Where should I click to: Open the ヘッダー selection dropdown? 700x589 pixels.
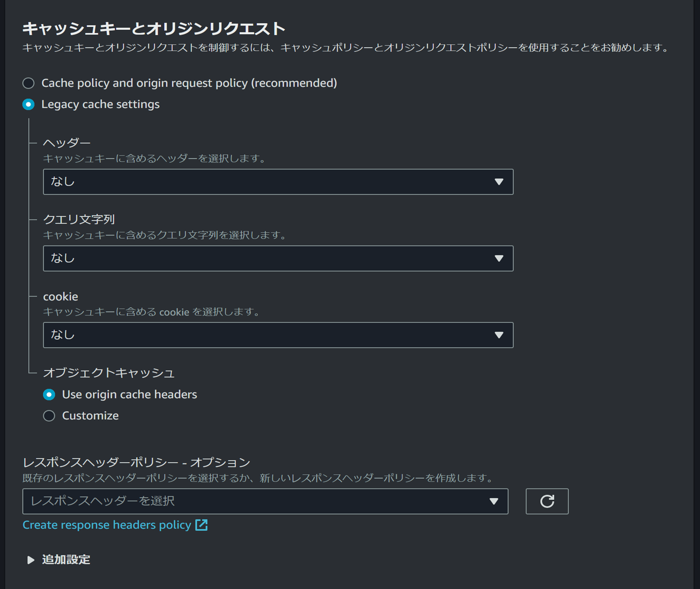267,182
